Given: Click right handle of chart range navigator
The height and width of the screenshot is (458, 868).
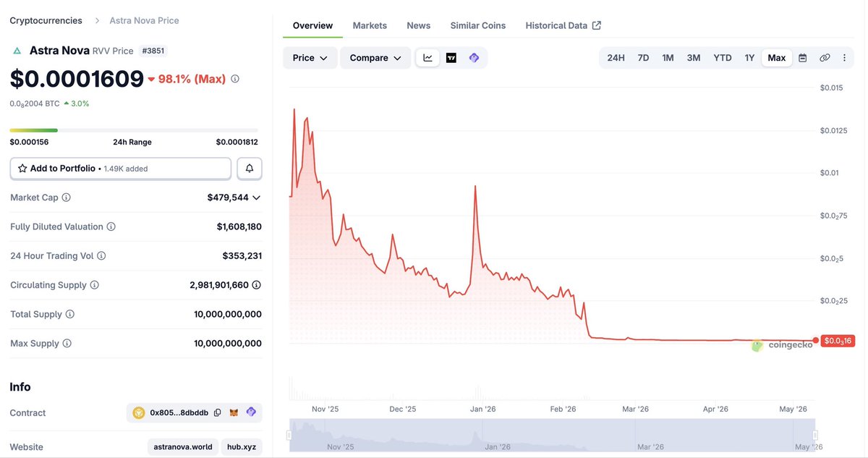Looking at the screenshot, I should pyautogui.click(x=815, y=435).
